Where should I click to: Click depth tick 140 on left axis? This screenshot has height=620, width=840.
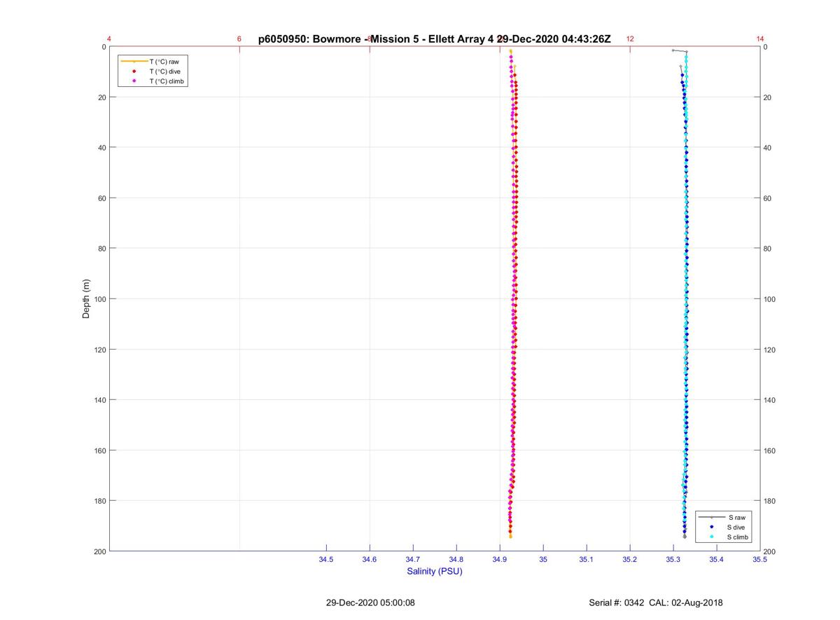tap(99, 400)
